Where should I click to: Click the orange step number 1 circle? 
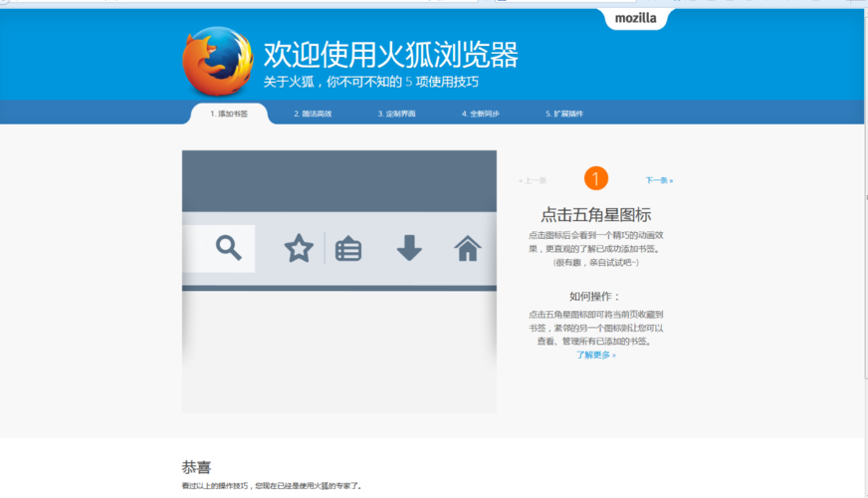tap(596, 178)
